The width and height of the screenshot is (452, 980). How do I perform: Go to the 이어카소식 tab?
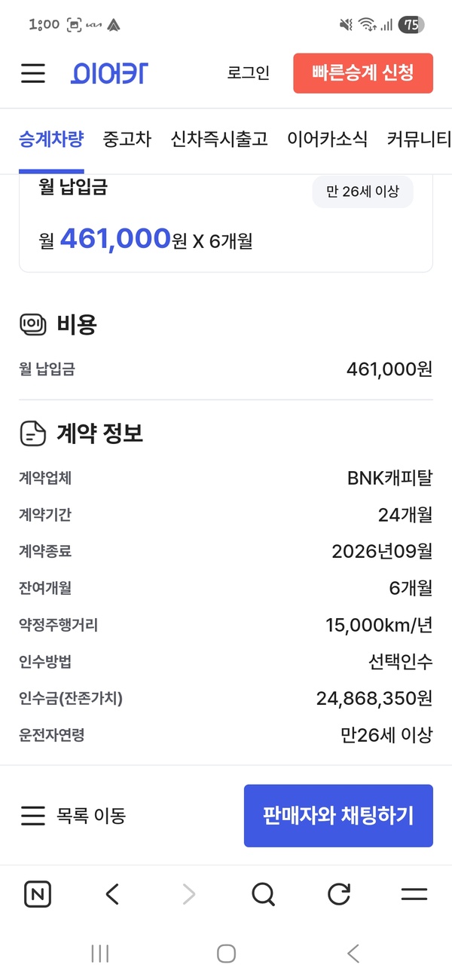[327, 139]
